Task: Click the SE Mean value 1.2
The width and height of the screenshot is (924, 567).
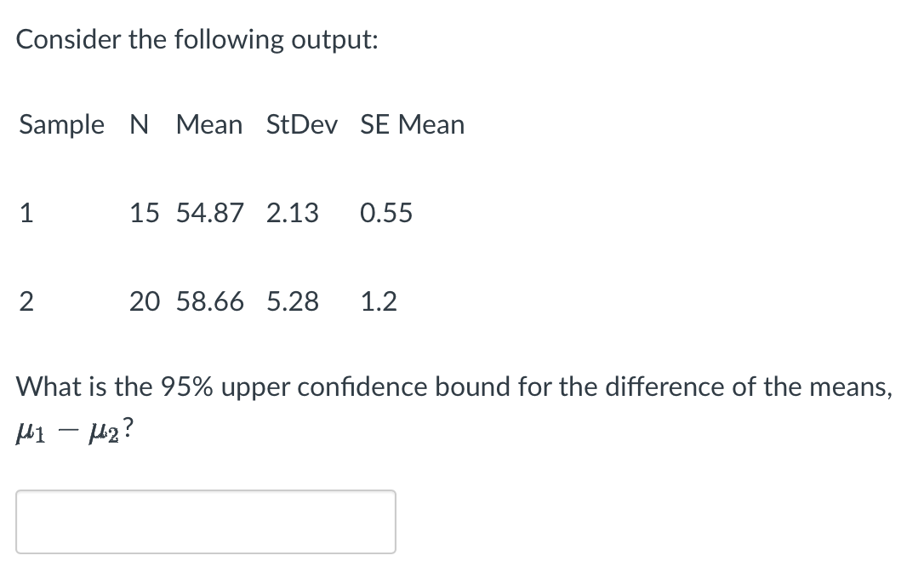Action: (x=379, y=301)
